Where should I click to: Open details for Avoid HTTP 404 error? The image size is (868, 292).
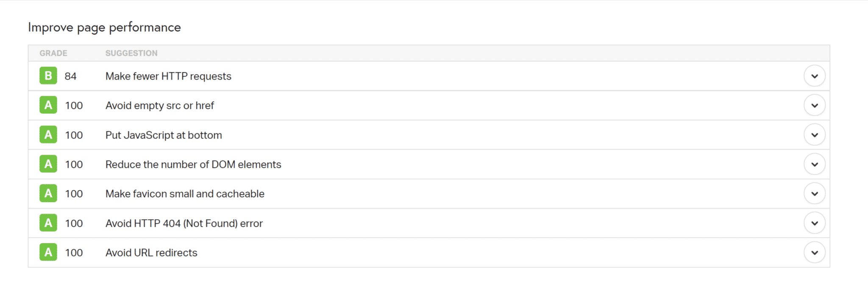pyautogui.click(x=815, y=222)
